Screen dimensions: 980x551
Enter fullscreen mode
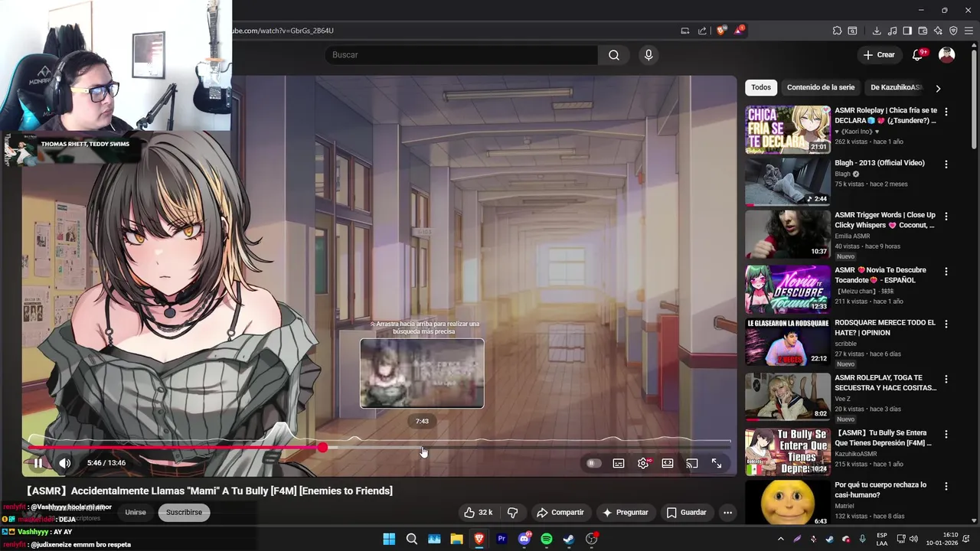point(717,463)
